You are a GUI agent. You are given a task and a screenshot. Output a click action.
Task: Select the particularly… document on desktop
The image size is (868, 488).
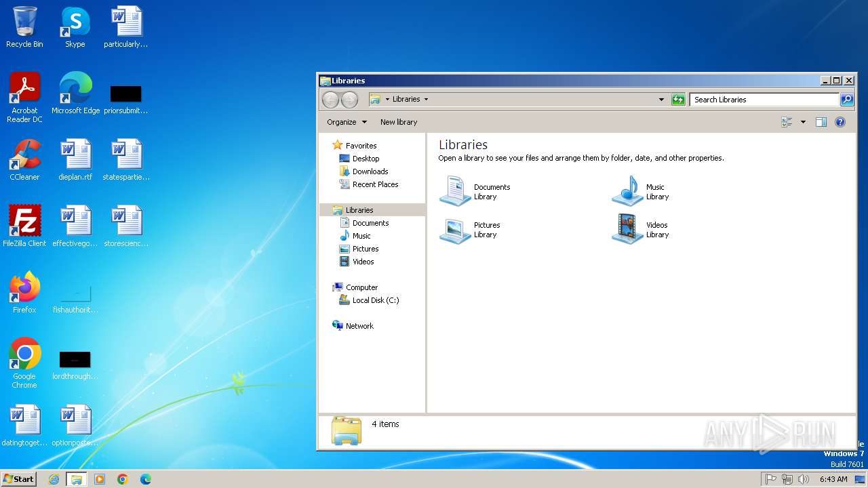point(126,27)
